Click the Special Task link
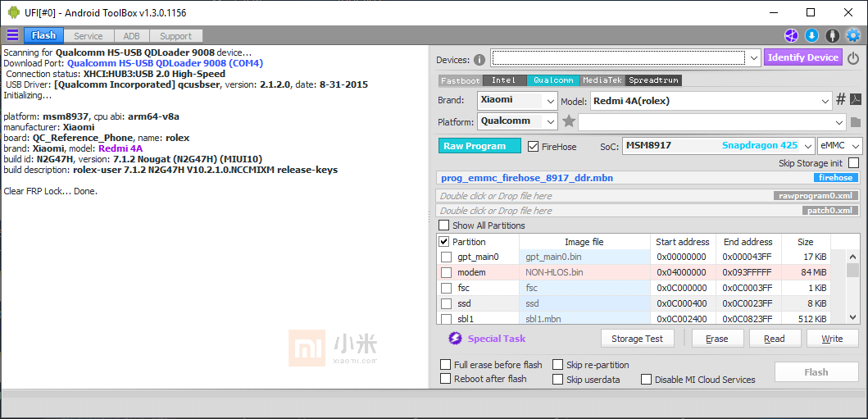 pos(497,339)
